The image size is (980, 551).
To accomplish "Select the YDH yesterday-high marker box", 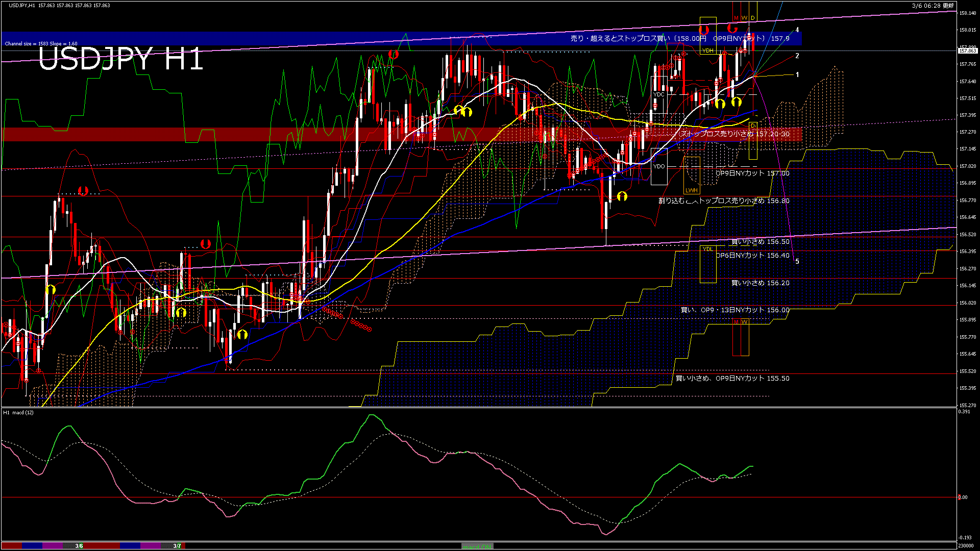I will click(x=708, y=51).
